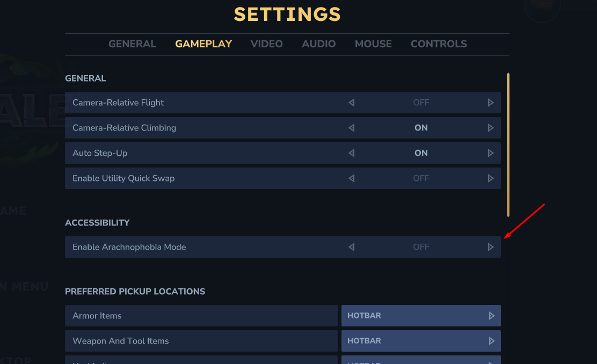
Task: Click left arrow for Camera-Relative Flight
Action: [x=352, y=103]
